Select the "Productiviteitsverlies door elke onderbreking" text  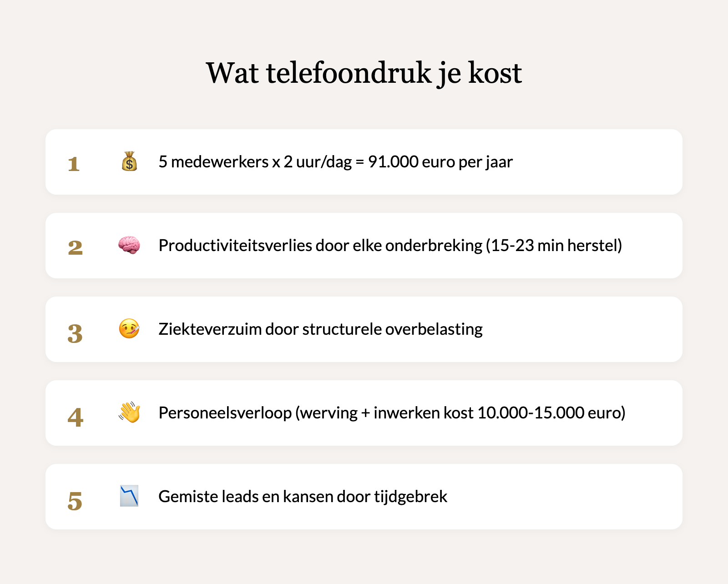(x=320, y=246)
